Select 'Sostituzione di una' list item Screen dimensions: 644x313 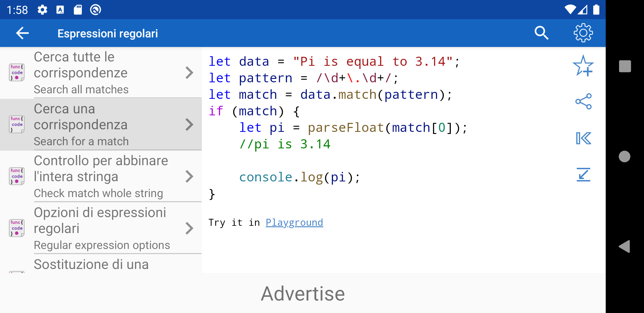pos(101,264)
